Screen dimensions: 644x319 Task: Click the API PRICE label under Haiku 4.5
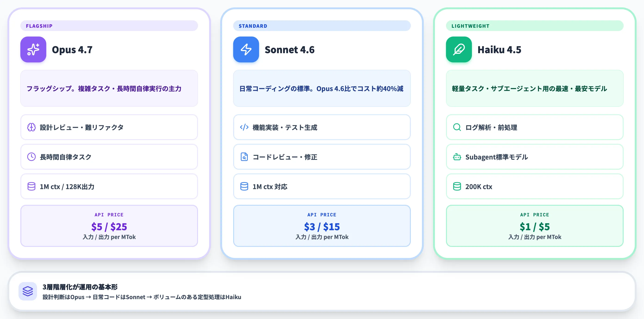tap(535, 215)
